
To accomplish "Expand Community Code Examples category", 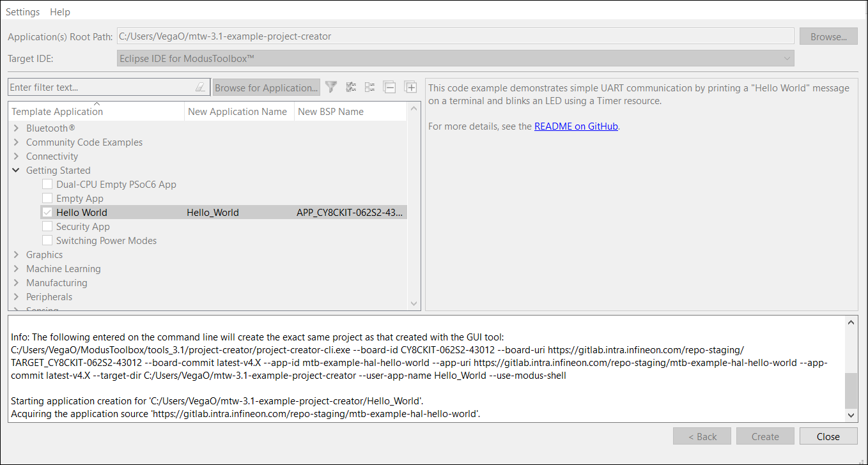I will click(x=16, y=142).
